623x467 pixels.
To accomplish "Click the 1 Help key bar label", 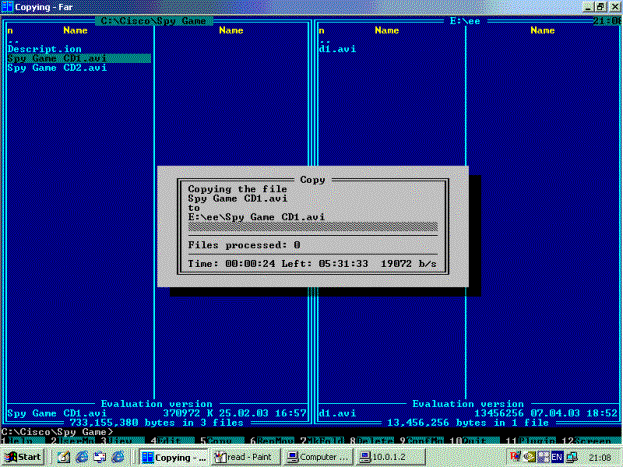I will coord(17,441).
